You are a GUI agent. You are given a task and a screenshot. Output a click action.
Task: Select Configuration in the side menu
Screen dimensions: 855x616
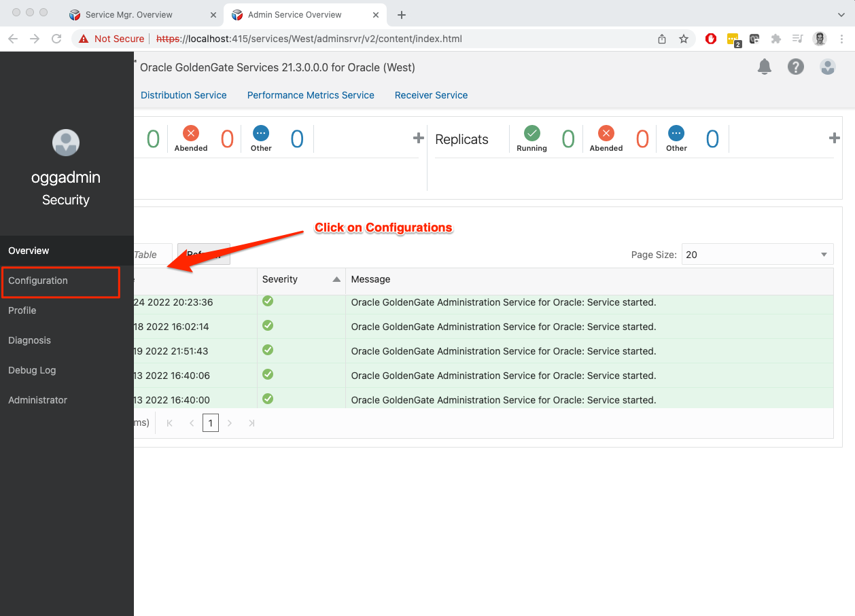(x=38, y=280)
